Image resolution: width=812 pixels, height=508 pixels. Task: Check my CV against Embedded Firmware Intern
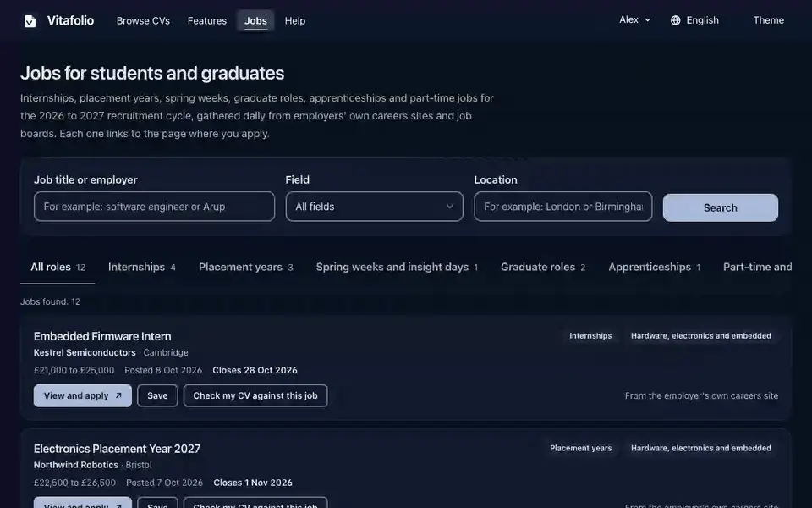(255, 395)
